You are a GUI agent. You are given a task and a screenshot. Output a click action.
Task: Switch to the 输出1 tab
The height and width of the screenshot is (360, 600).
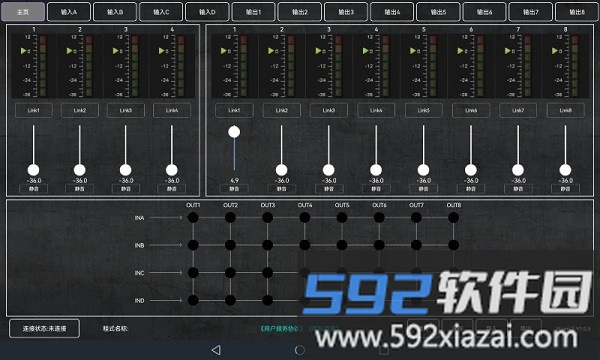[253, 12]
